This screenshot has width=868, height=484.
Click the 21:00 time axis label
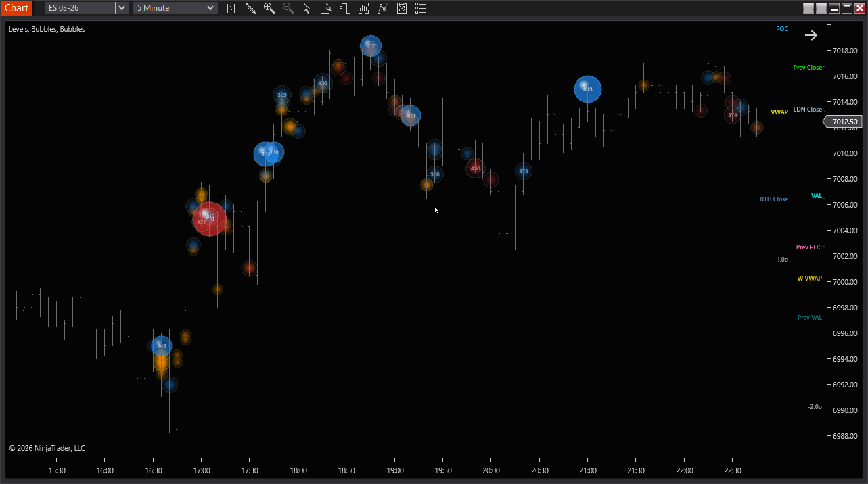click(588, 470)
